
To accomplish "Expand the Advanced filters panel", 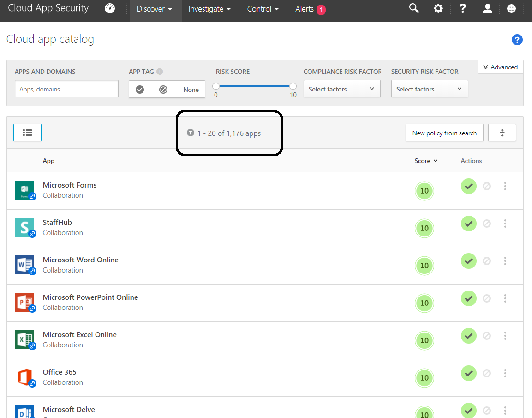I will click(x=501, y=67).
